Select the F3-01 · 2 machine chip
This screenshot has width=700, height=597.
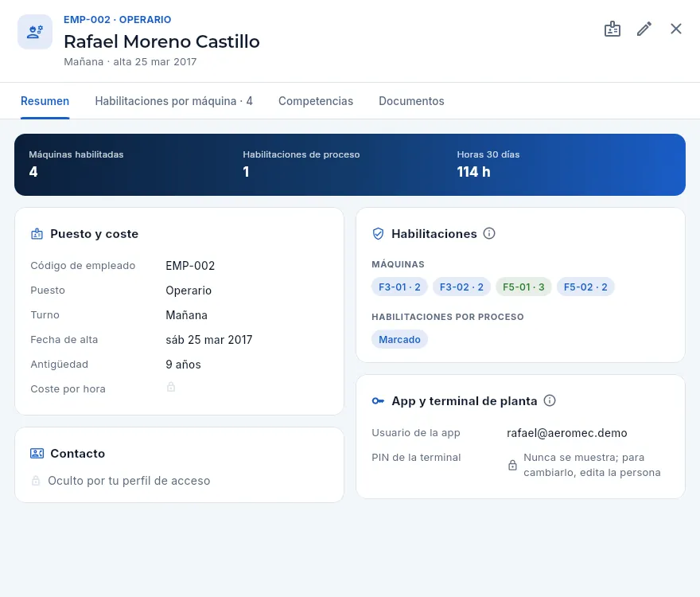point(399,287)
